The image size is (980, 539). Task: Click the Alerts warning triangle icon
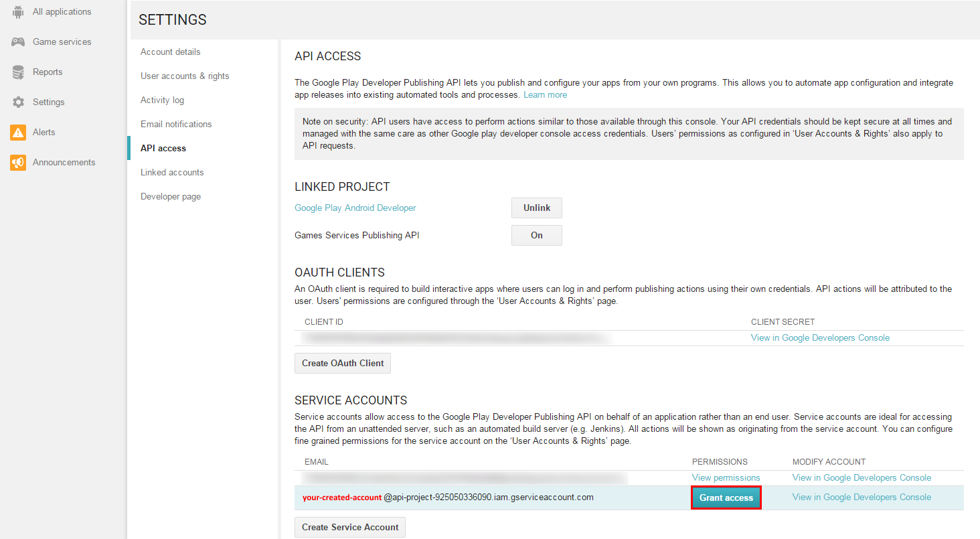tap(18, 133)
